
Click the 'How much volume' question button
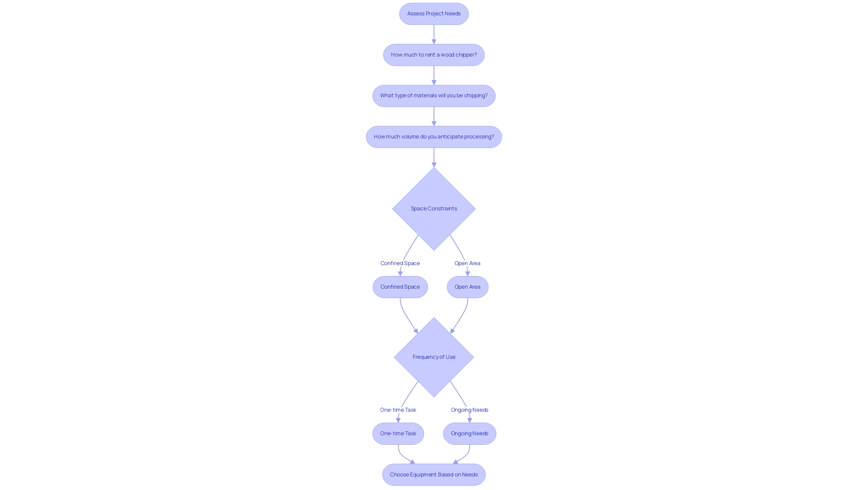pyautogui.click(x=434, y=136)
